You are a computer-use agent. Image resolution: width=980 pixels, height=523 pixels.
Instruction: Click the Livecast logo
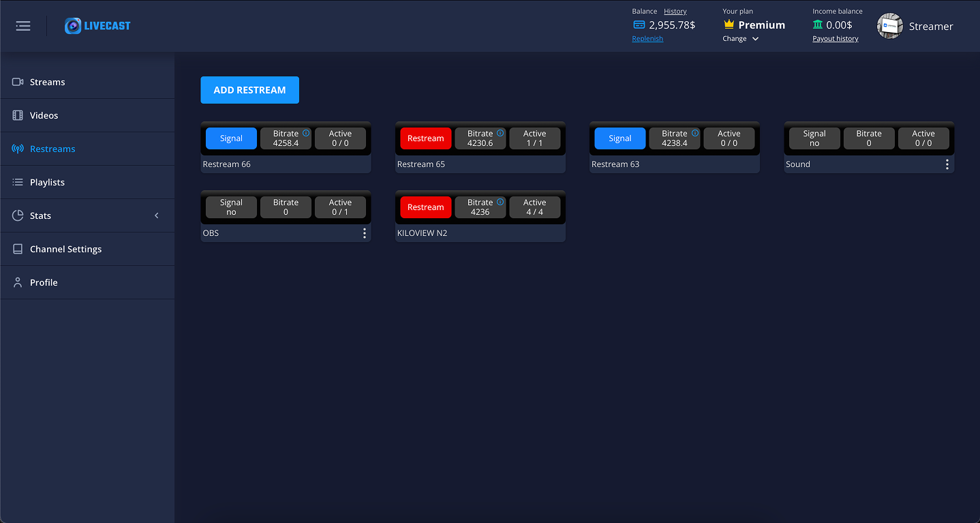(97, 25)
